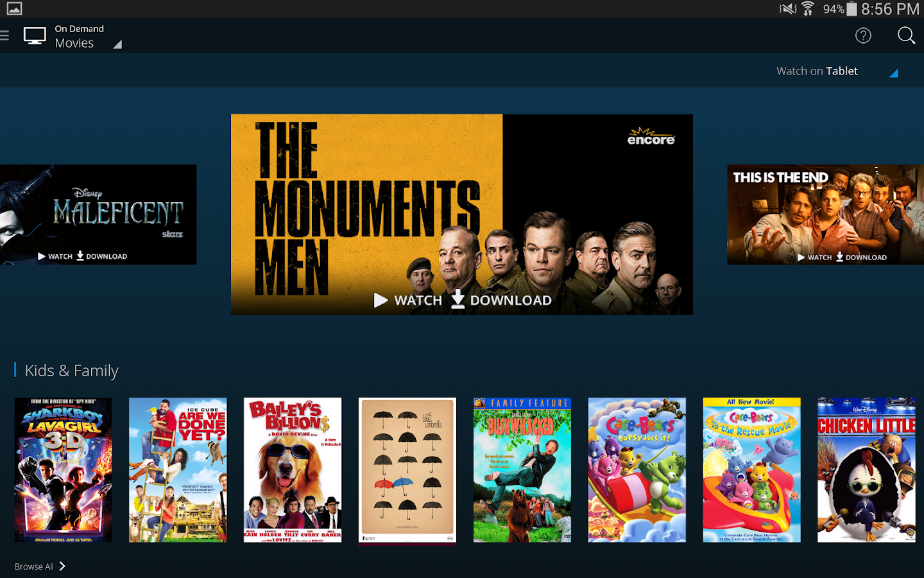Viewport: 924px width, 578px height.
Task: Select the Bushwhacked movie poster
Action: point(522,470)
